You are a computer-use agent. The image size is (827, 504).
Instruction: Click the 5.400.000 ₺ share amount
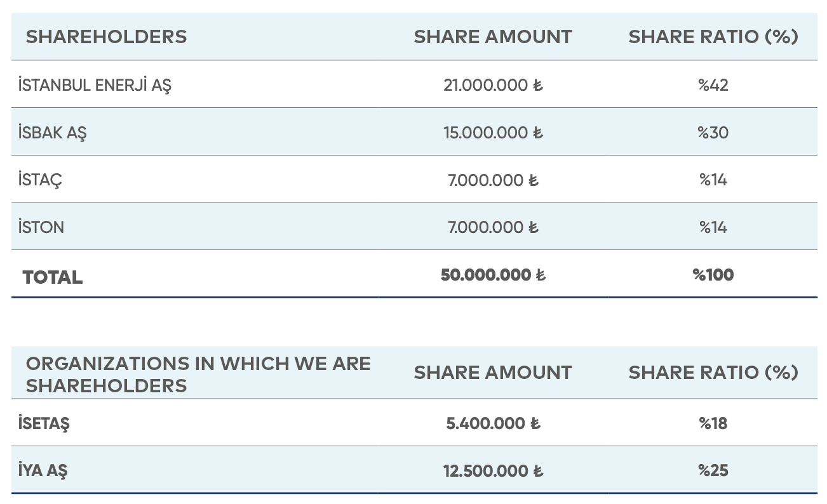493,423
